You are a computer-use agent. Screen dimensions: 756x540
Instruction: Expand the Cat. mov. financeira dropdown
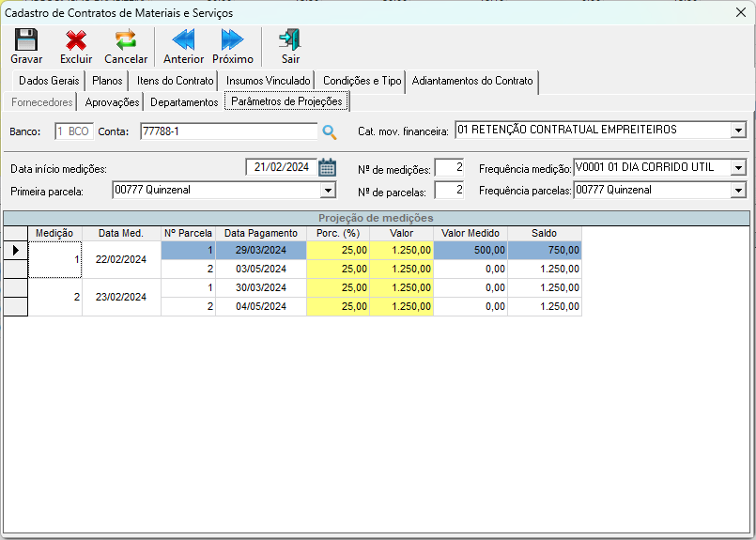738,131
